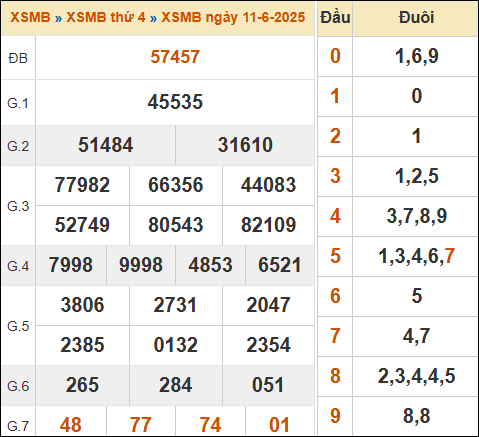
Task: Click G.2 number 51484
Action: click(105, 145)
